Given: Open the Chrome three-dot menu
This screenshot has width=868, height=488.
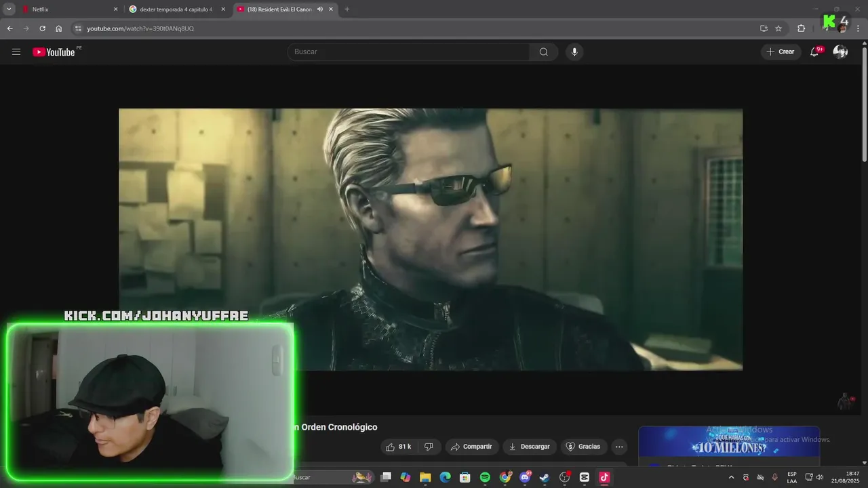Looking at the screenshot, I should [858, 28].
